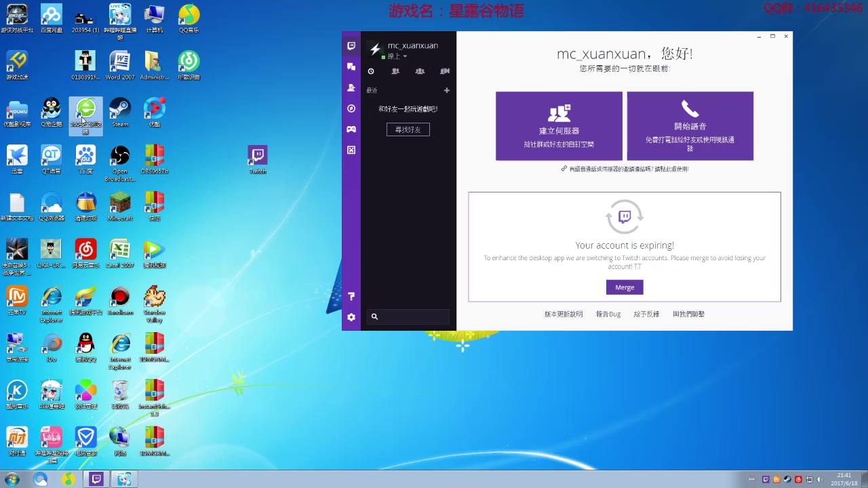Image resolution: width=868 pixels, height=488 pixels.
Task: Open the Twitch home icon in sidebar
Action: point(351,46)
